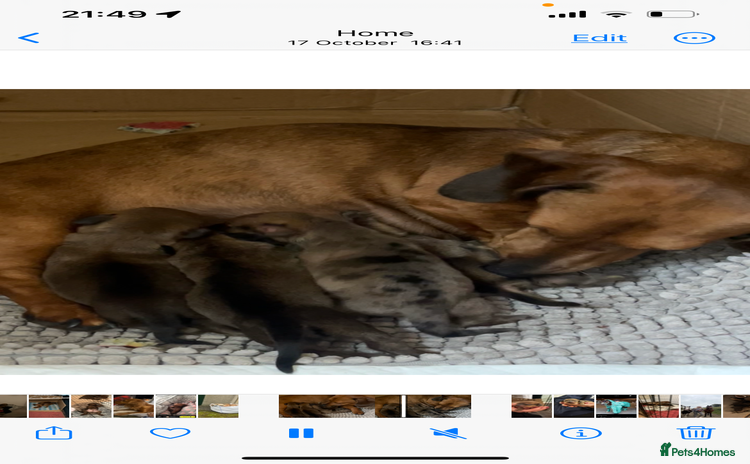Tap the battery level indicator
Screen dimensions: 750x464
pos(672,14)
